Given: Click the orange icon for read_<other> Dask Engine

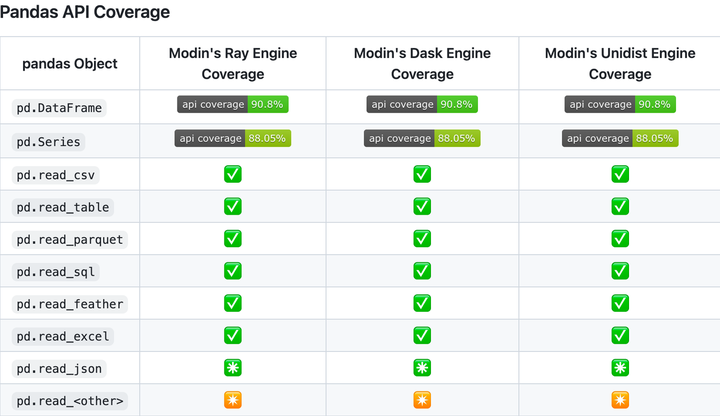Looking at the screenshot, I should click(422, 400).
